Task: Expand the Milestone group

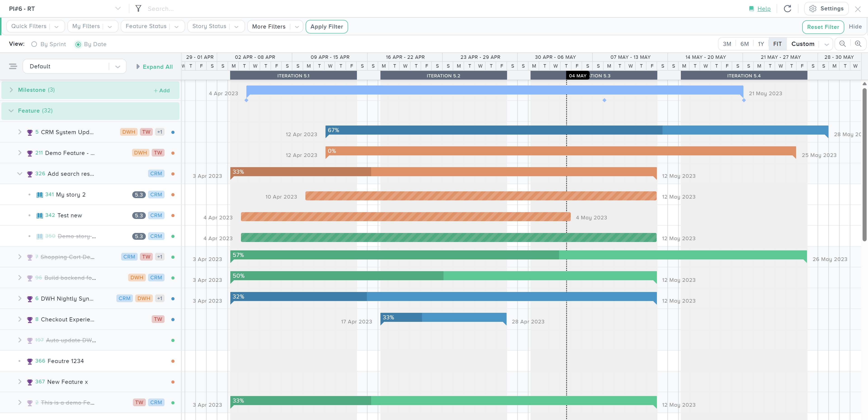Action: 11,90
